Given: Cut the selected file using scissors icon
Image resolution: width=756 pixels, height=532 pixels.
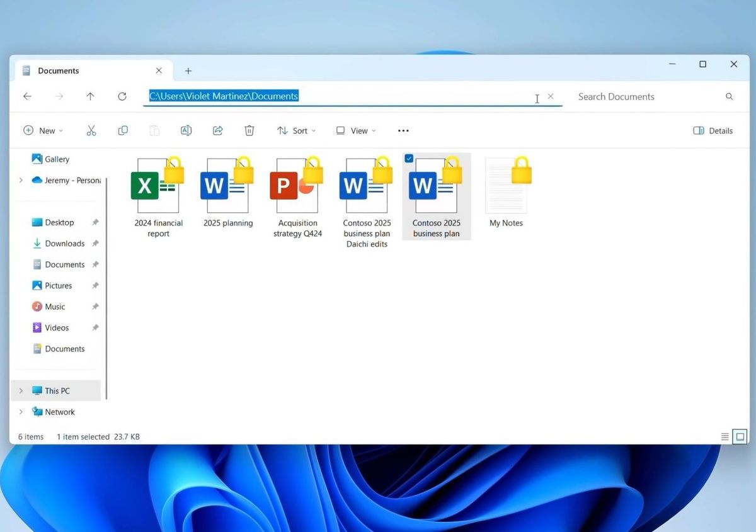Looking at the screenshot, I should tap(91, 130).
